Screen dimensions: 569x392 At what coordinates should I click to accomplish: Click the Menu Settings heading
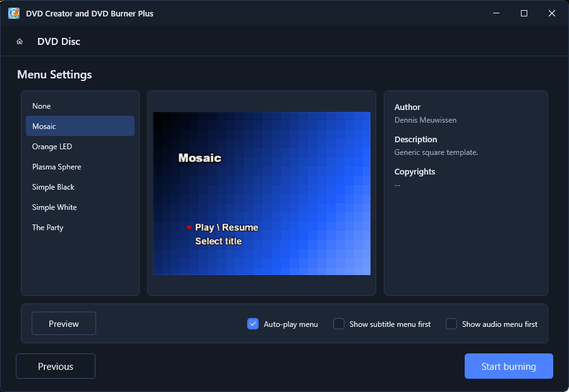pyautogui.click(x=54, y=75)
